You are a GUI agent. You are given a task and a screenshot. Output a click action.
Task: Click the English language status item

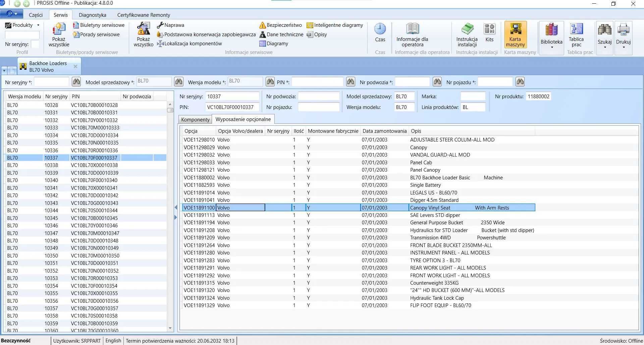pos(113,341)
